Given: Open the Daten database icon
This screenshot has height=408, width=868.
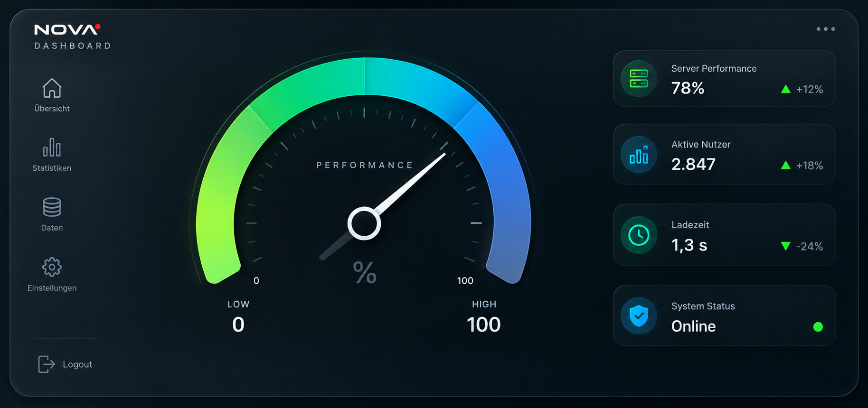Looking at the screenshot, I should pos(52,207).
